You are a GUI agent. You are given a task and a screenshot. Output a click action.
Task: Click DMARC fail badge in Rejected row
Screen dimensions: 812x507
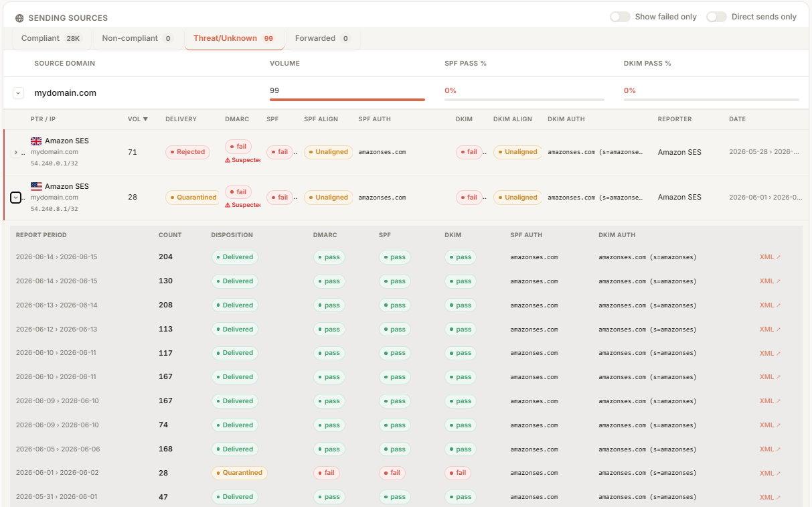(x=238, y=146)
